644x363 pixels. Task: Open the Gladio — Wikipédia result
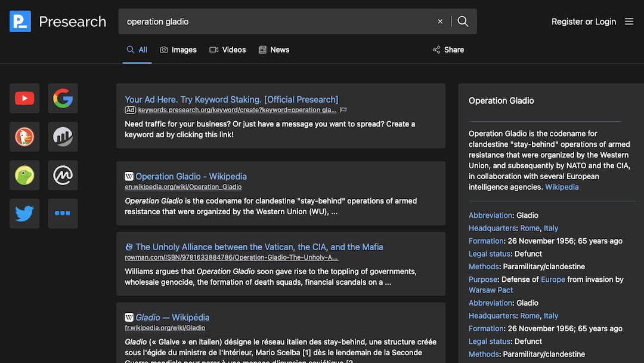click(x=172, y=318)
